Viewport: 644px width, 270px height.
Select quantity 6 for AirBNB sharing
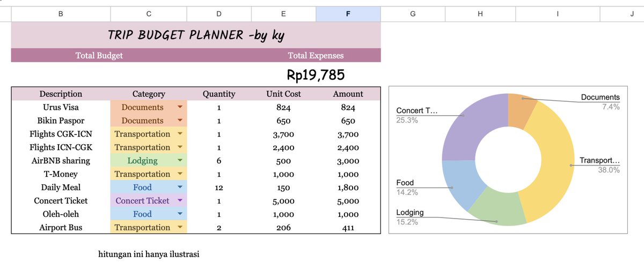(219, 161)
